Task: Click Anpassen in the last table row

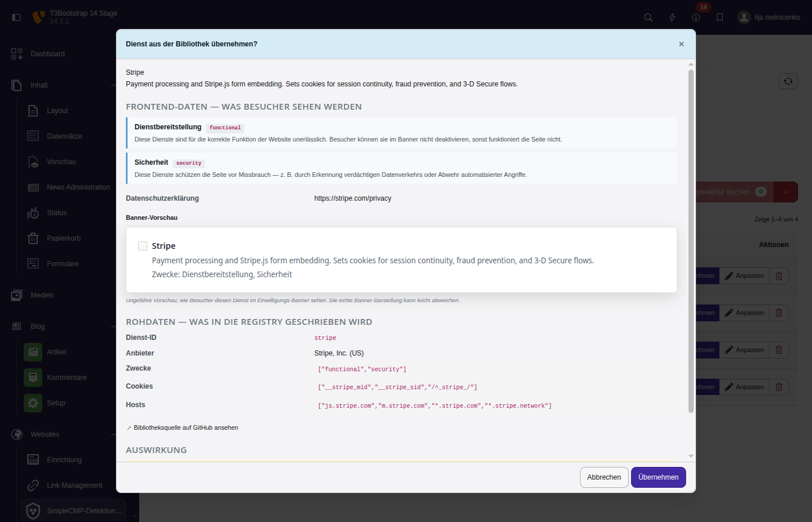Action: point(744,387)
